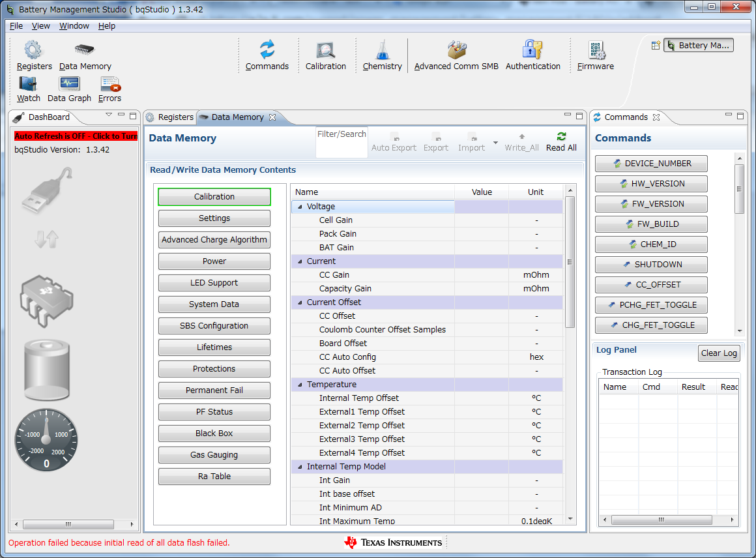756x558 pixels.
Task: Open the File menu
Action: [16, 26]
